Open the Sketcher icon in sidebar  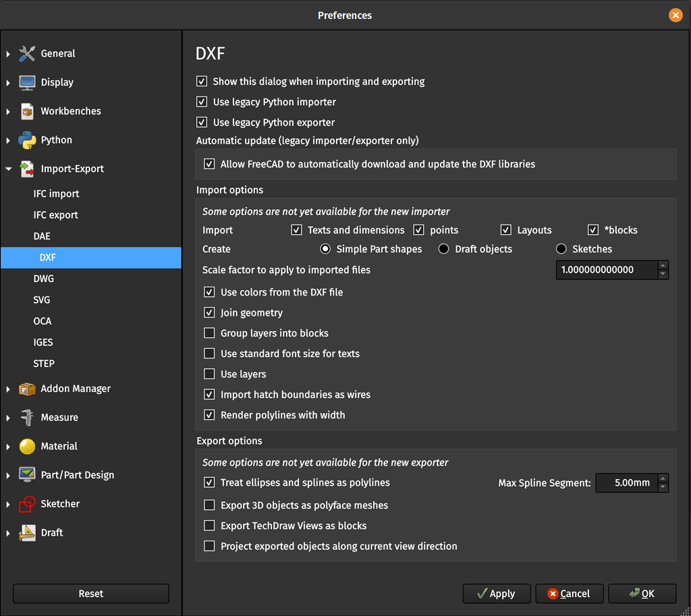(27, 504)
